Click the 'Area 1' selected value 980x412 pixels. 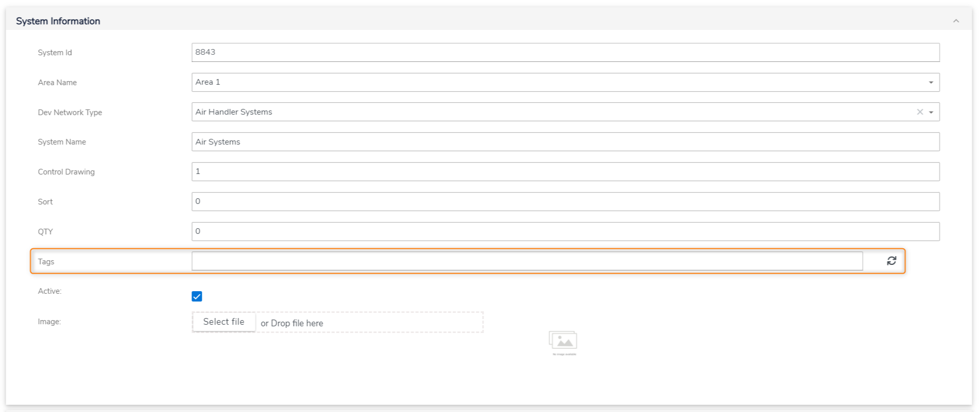[x=208, y=82]
